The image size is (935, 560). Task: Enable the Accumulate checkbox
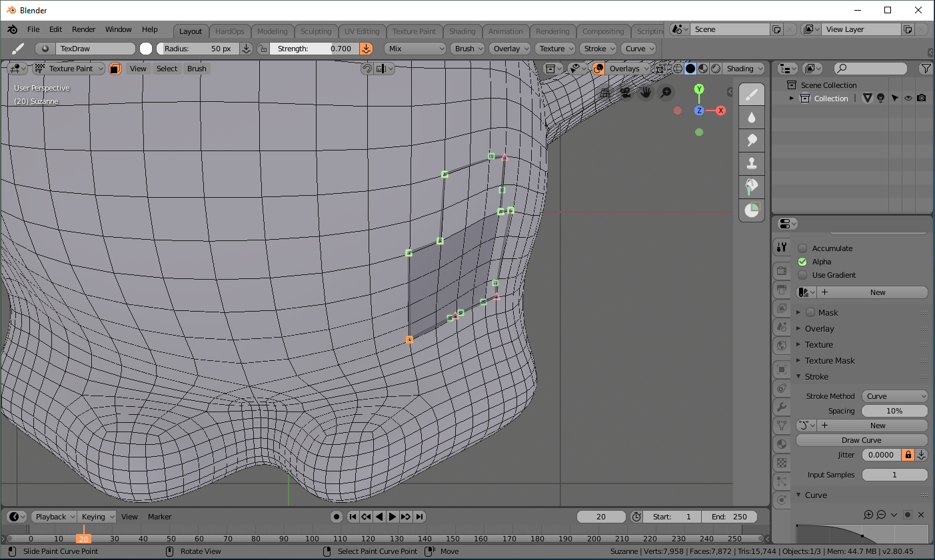click(x=802, y=248)
